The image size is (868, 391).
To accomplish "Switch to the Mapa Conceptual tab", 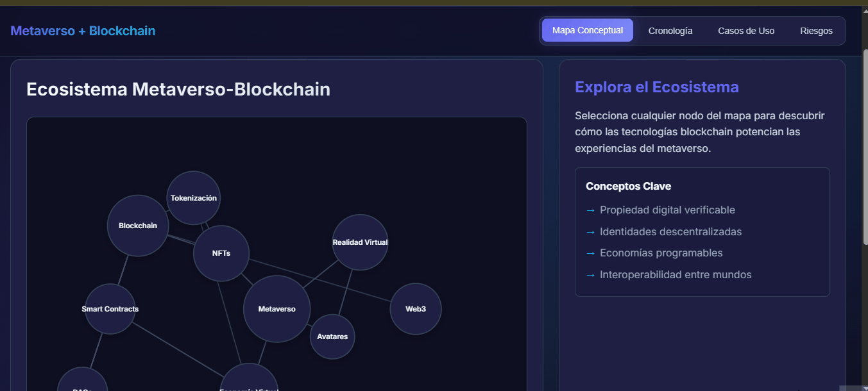I will 588,30.
